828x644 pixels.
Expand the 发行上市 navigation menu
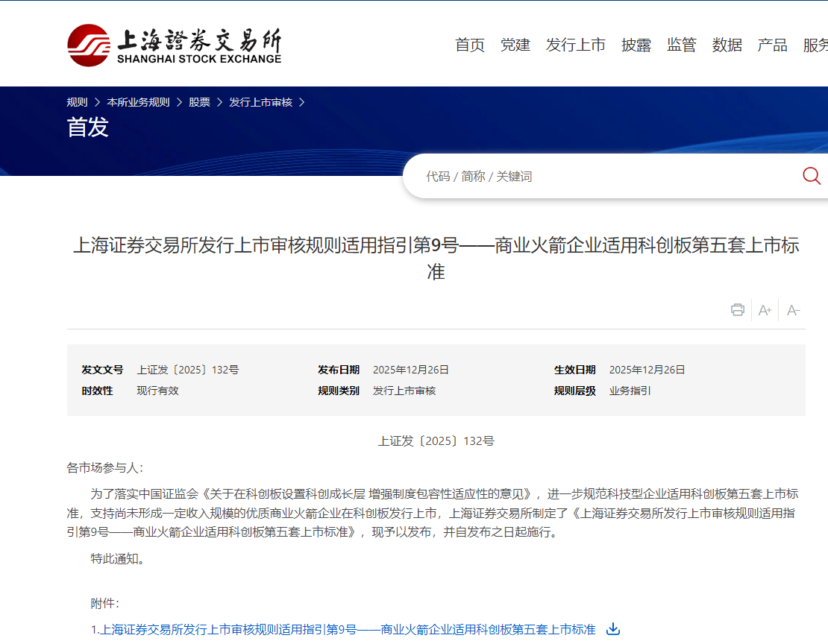coord(575,45)
